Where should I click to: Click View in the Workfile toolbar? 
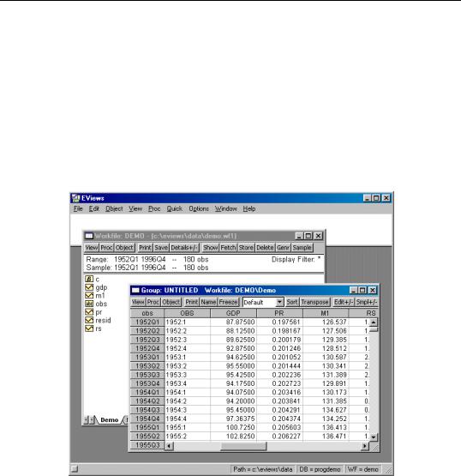pos(92,248)
